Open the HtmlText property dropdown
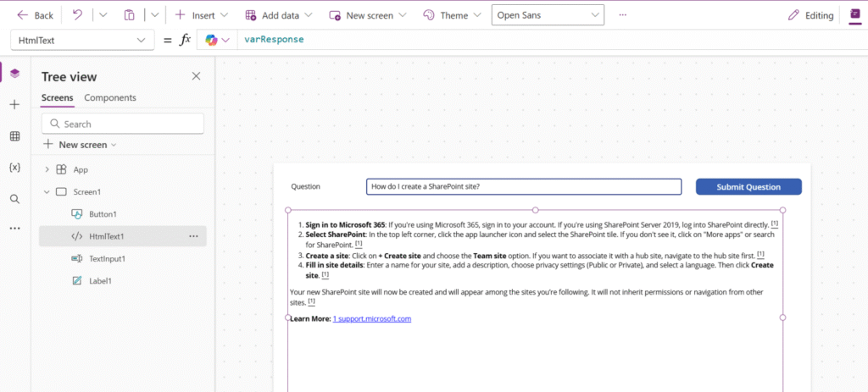The width and height of the screenshot is (868, 392). coord(82,40)
